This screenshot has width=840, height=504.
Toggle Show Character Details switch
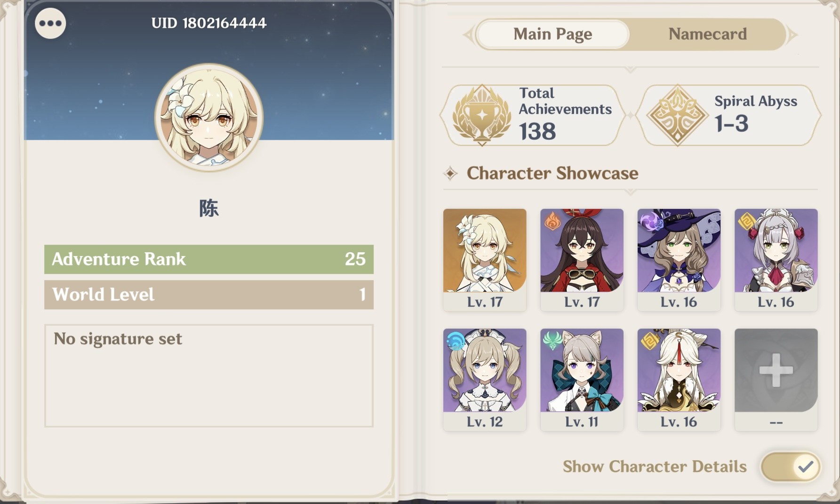[791, 466]
